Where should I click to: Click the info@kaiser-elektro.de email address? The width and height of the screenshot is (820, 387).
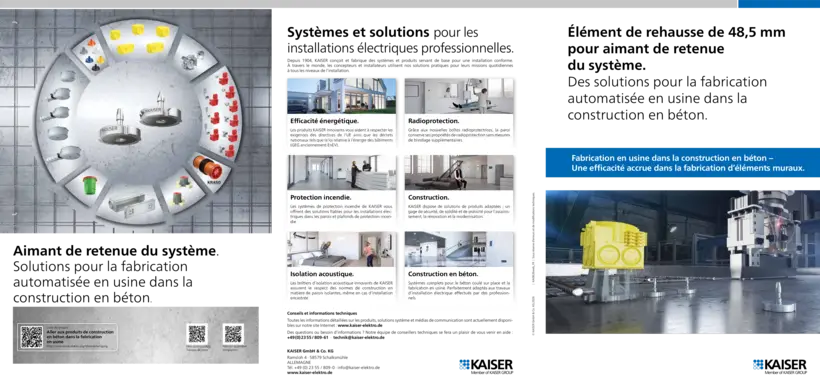(x=359, y=368)
